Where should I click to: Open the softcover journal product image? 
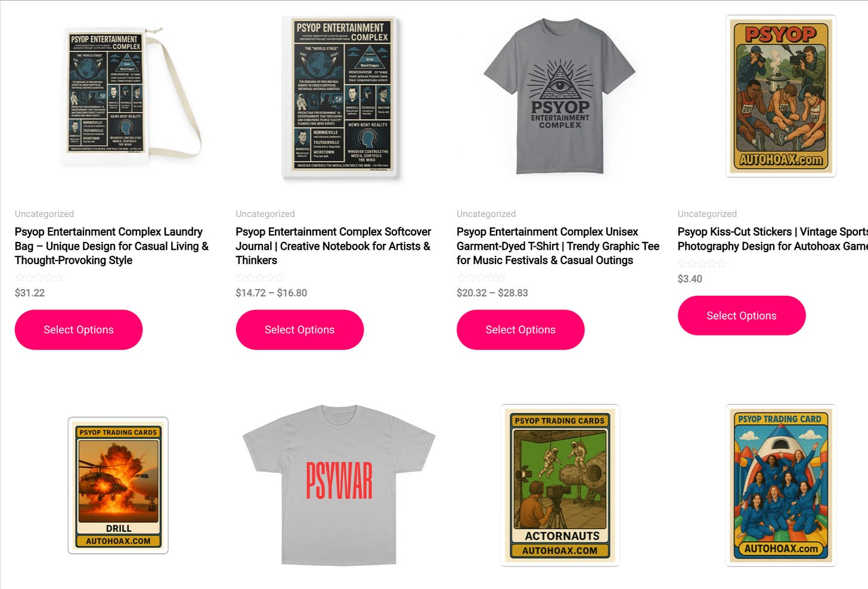coord(339,97)
